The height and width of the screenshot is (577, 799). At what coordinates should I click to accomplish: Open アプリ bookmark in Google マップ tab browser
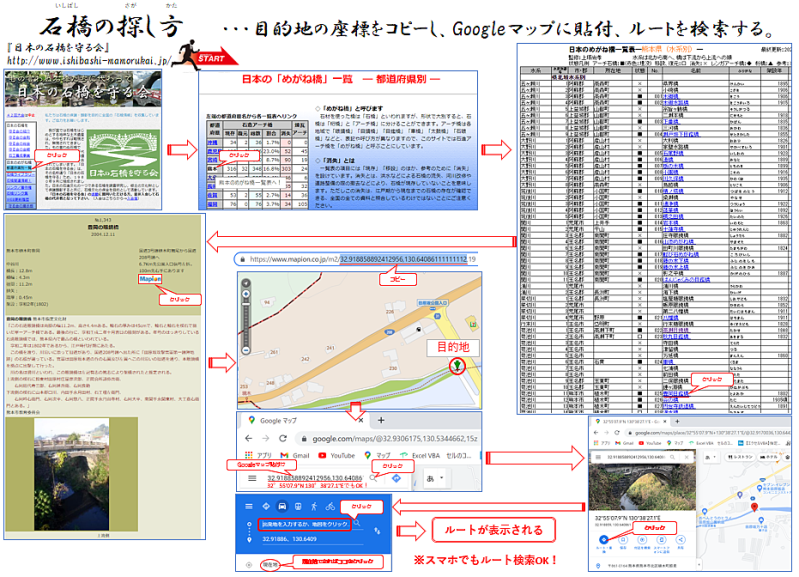258,455
